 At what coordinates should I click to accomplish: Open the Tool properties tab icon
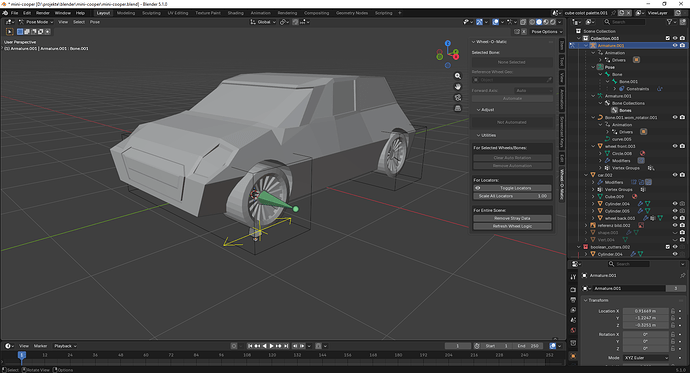click(x=573, y=277)
